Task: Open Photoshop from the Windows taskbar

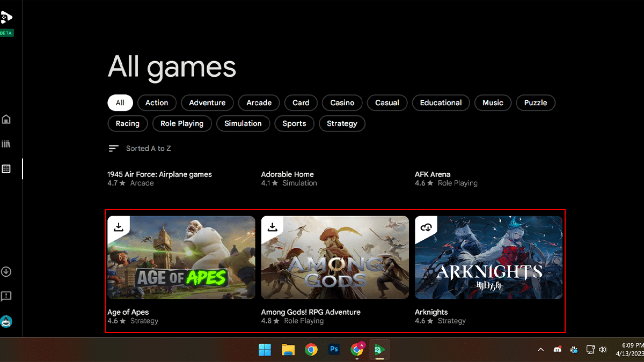Action: [x=334, y=350]
